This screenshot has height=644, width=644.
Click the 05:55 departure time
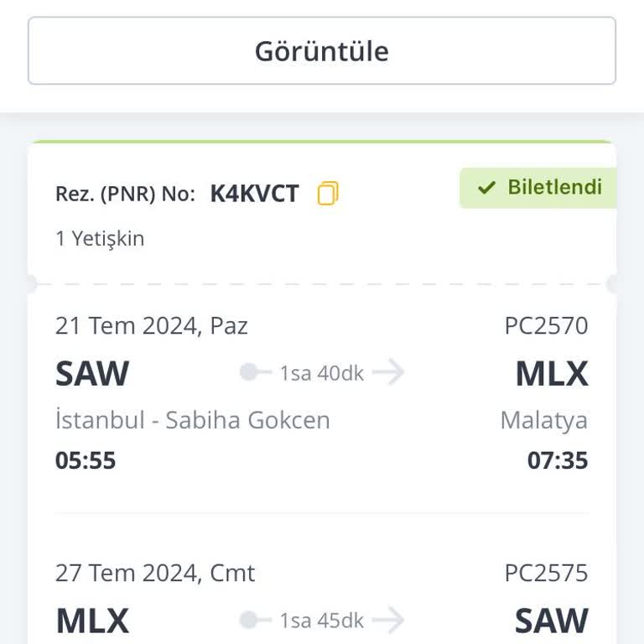[x=86, y=460]
